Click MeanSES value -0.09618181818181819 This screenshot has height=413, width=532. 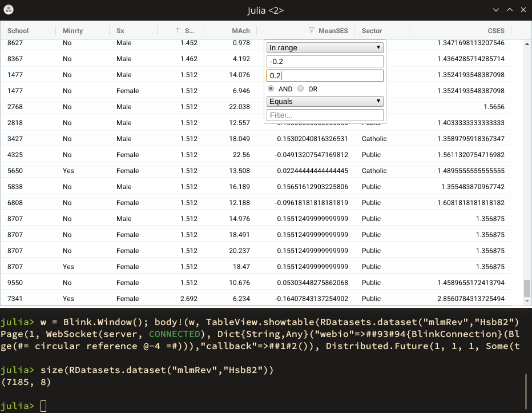coord(312,202)
